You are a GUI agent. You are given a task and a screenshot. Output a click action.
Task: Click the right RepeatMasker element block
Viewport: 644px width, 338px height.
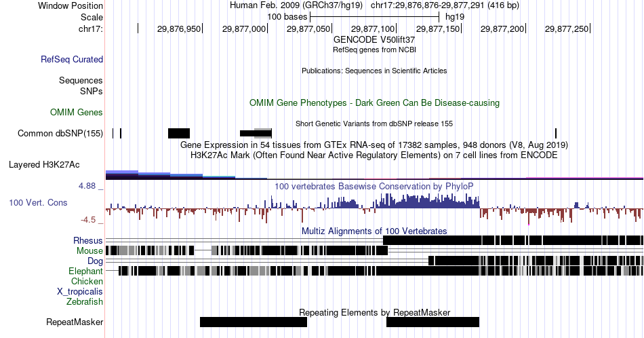pos(433,322)
